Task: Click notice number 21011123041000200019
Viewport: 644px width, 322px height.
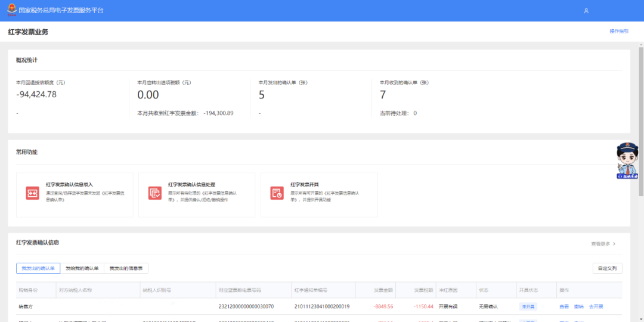Action: pos(322,306)
